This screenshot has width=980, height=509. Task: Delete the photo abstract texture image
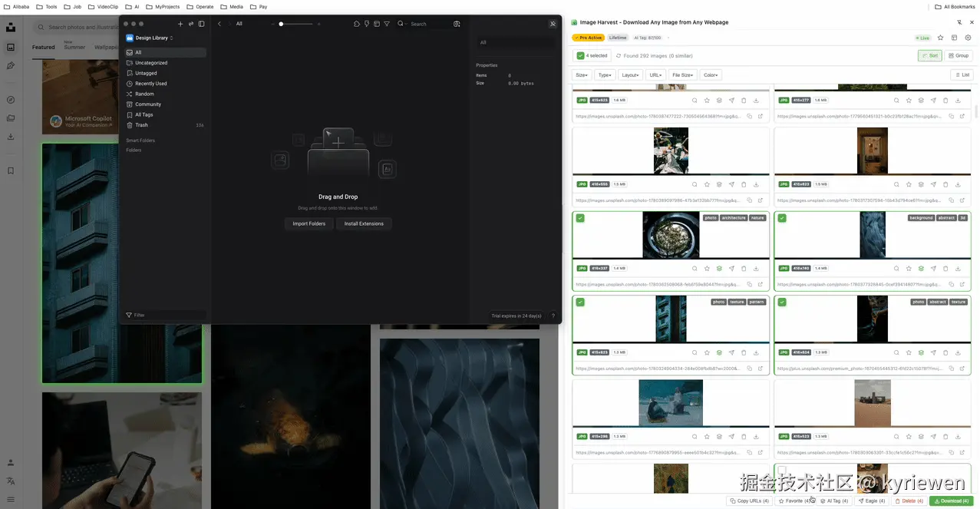(945, 352)
